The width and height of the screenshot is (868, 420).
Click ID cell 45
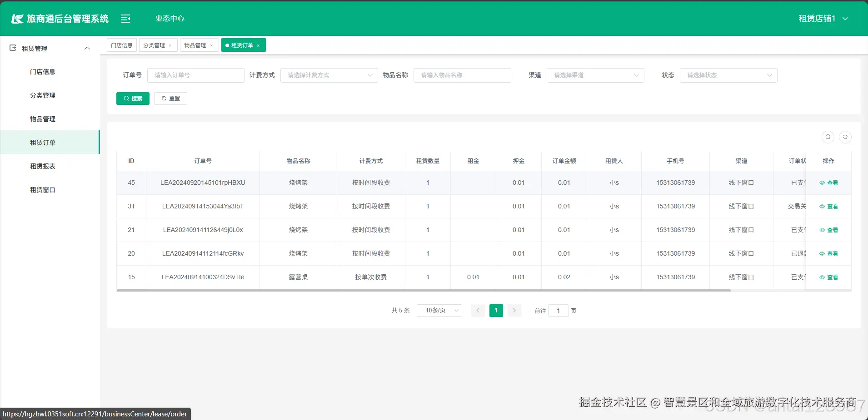coord(131,183)
